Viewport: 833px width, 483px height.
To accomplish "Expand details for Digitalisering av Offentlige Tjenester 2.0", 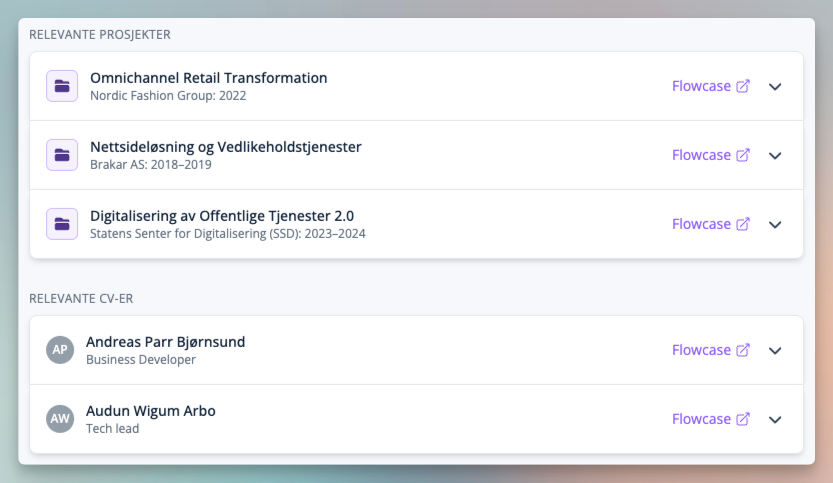I will tap(775, 224).
